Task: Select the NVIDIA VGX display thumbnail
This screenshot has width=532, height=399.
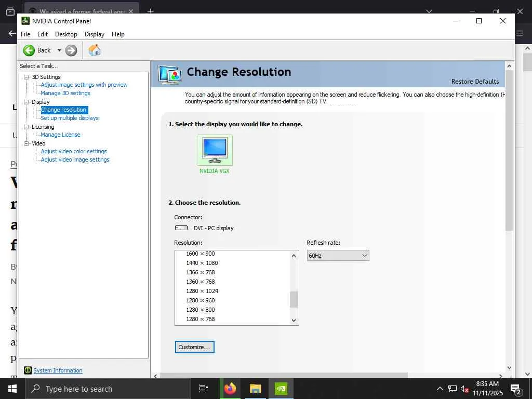Action: click(215, 150)
